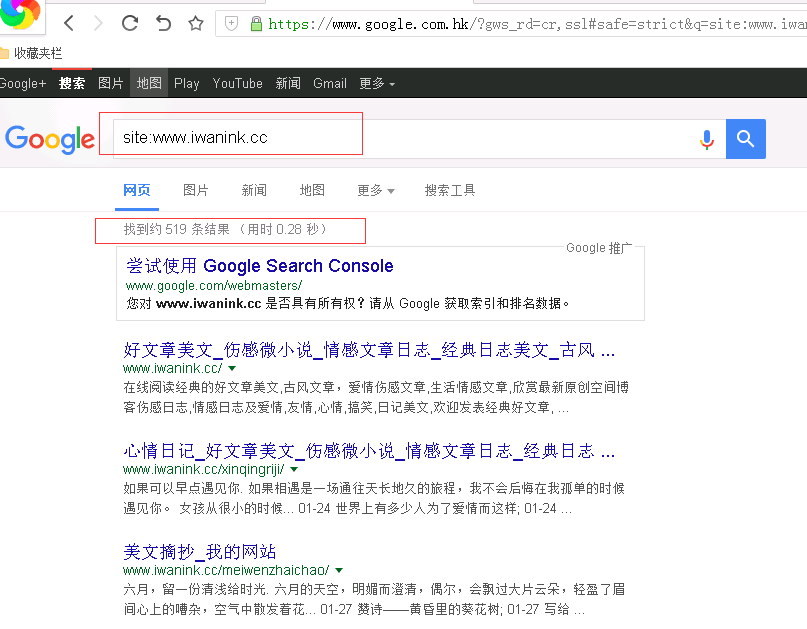Viewport: 807px width, 629px height.
Task: Click www.iwanink.cc/ green URL
Action: 172,369
